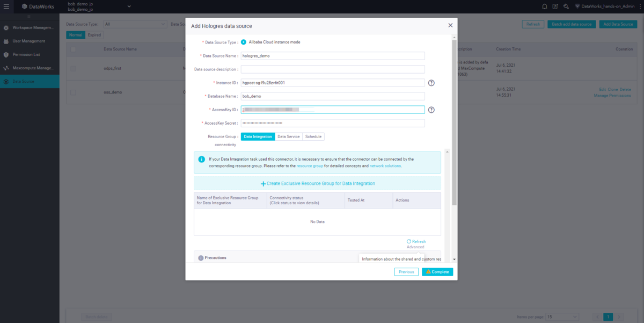The image size is (644, 323).
Task: Click the DataWorks logo
Action: [x=38, y=6]
